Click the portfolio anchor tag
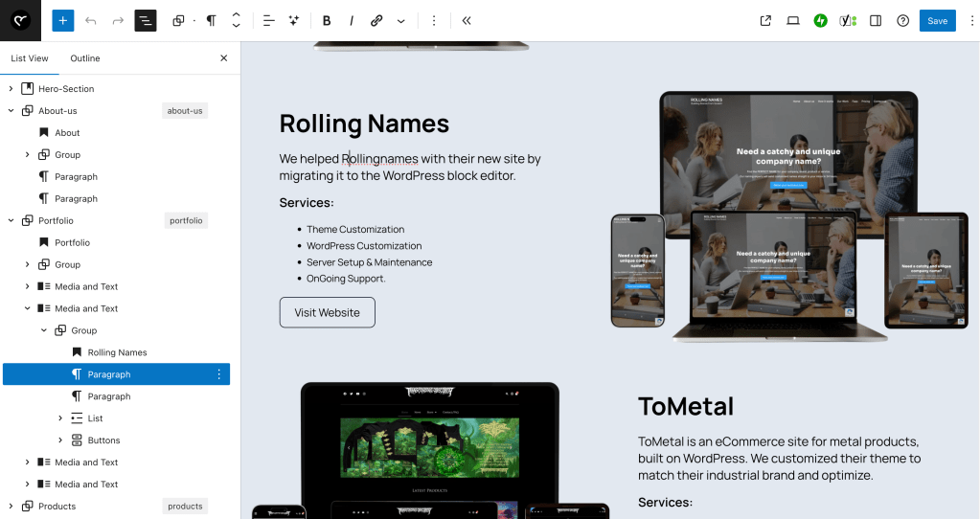Image resolution: width=980 pixels, height=519 pixels. pyautogui.click(x=186, y=220)
